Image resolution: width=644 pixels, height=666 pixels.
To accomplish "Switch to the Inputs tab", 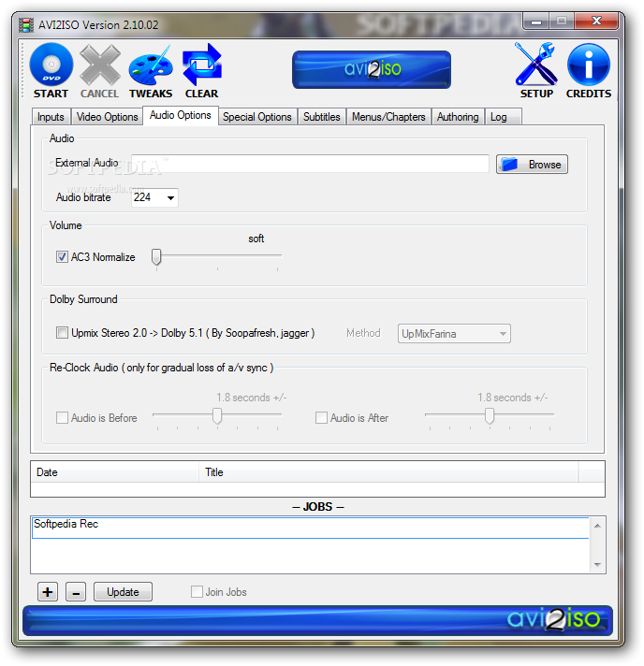I will pos(51,117).
